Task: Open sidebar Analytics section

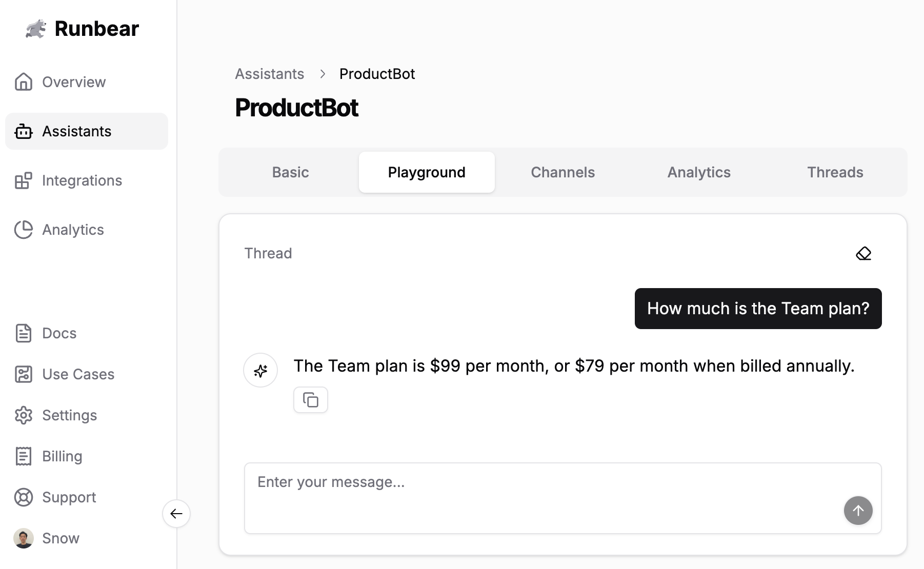Action: 73,230
